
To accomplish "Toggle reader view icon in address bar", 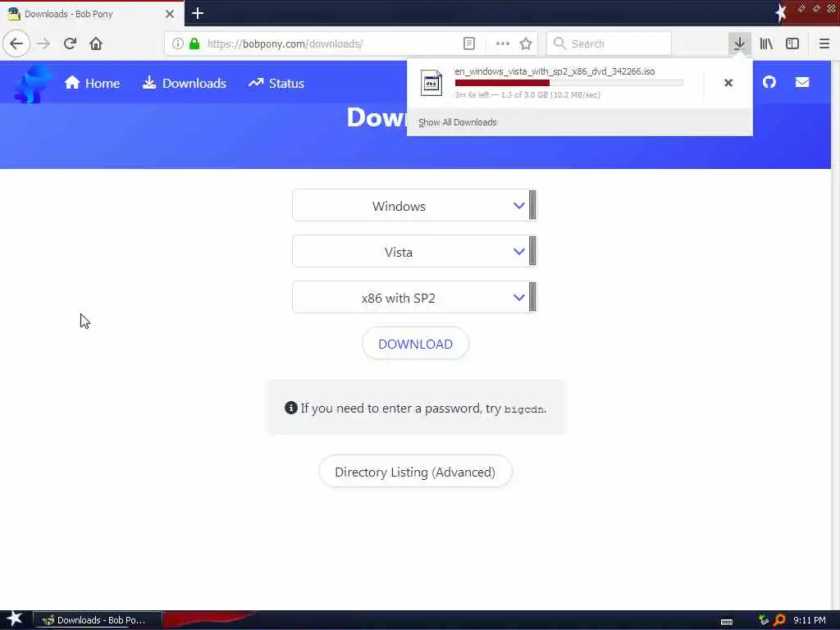I will coord(468,43).
